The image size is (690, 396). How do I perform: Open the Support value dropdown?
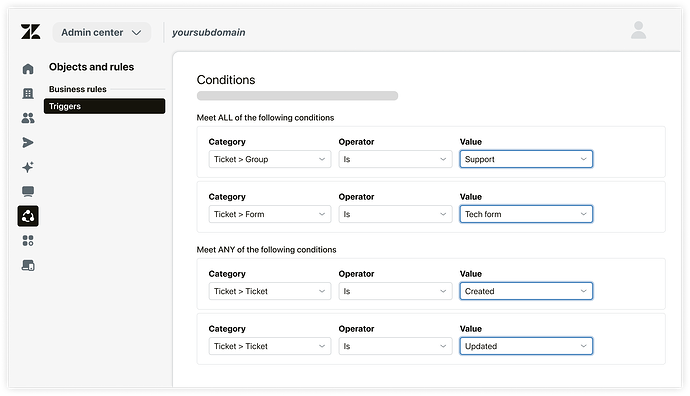pos(526,159)
